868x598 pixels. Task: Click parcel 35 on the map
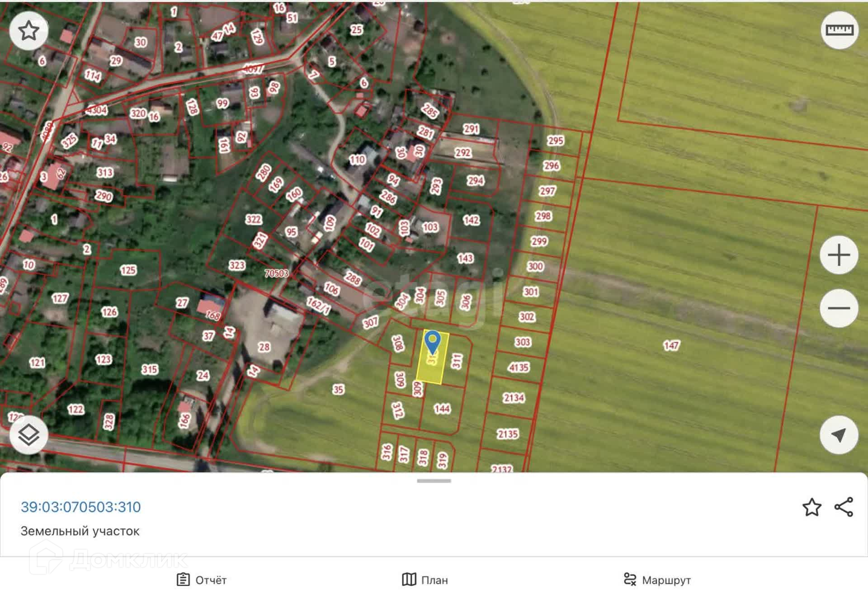pos(338,390)
